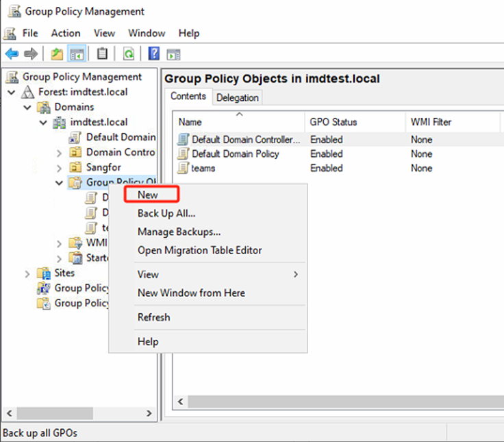504x442 pixels.
Task: Collapse the Domains tree node
Action: pyautogui.click(x=27, y=107)
